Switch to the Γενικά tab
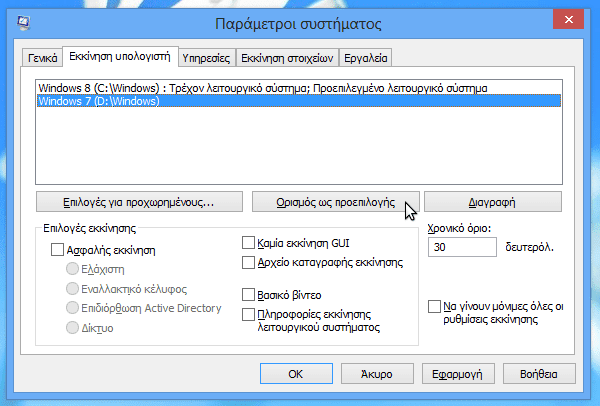This screenshot has height=406, width=600. tap(42, 58)
